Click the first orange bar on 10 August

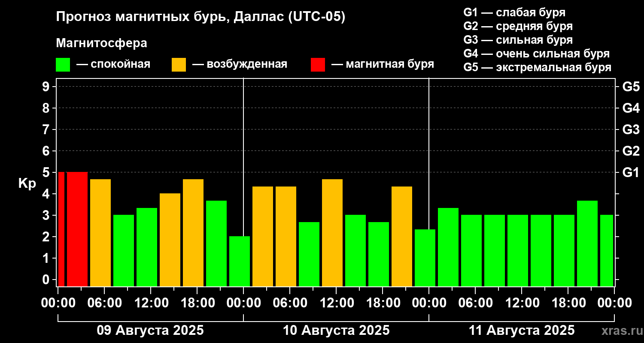click(263, 236)
